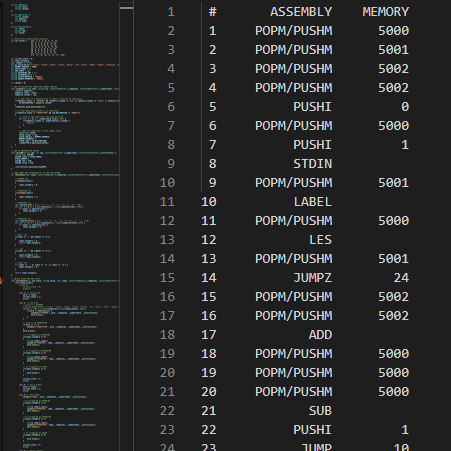Viewport: 451px width, 451px height.
Task: Click memory value 5001 on editor line 3
Action: 394,50
